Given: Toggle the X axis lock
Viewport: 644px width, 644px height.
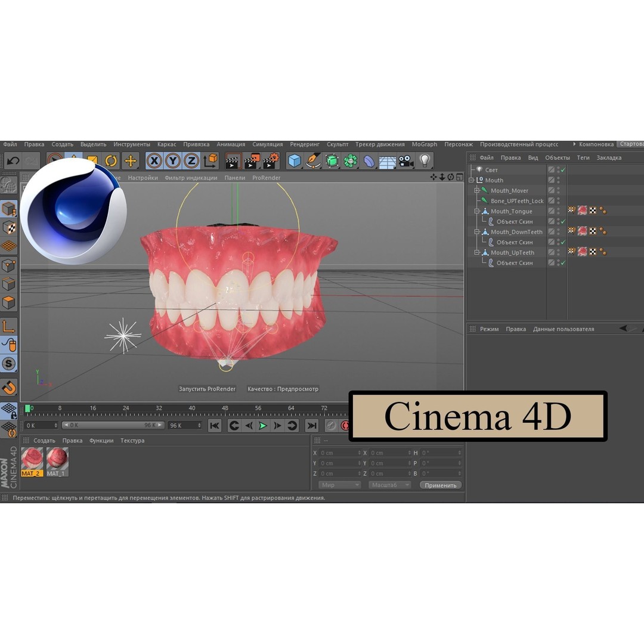Looking at the screenshot, I should click(154, 160).
